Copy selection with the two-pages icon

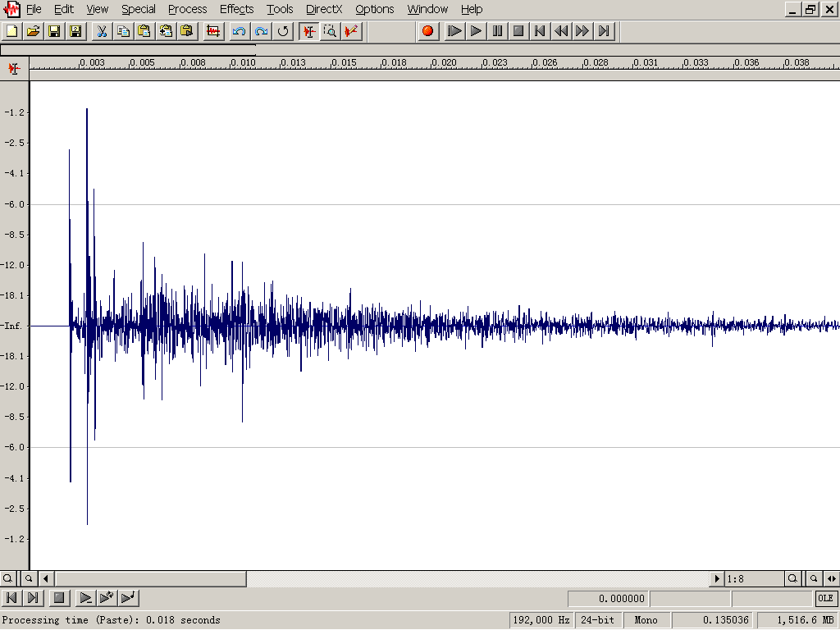coord(123,31)
